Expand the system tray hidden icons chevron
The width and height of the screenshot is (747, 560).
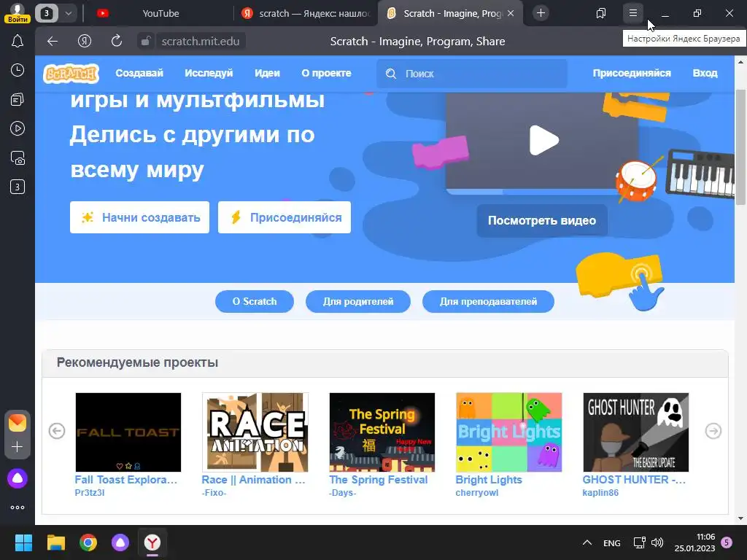587,542
